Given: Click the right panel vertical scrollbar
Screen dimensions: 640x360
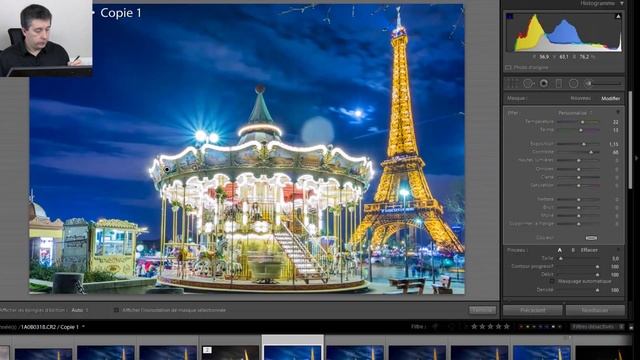Looking at the screenshot, I should click(x=631, y=140).
